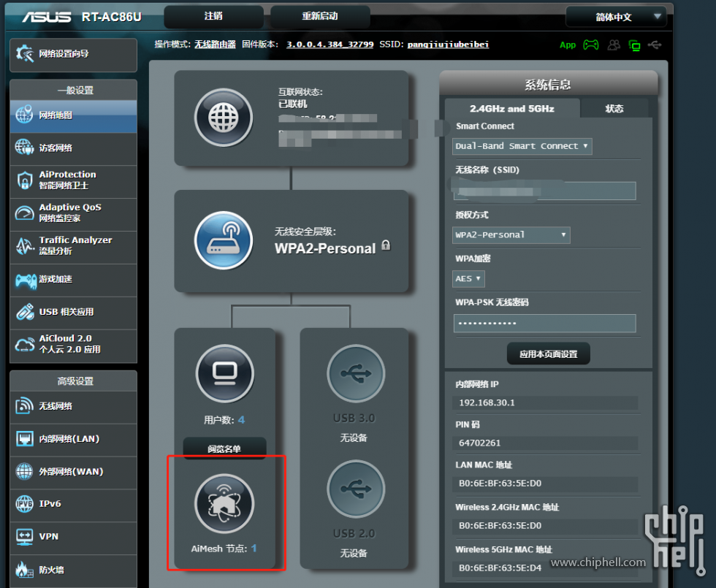Open the 授权方式 WPA2-Personal dropdown
This screenshot has height=588, width=716.
tap(511, 234)
